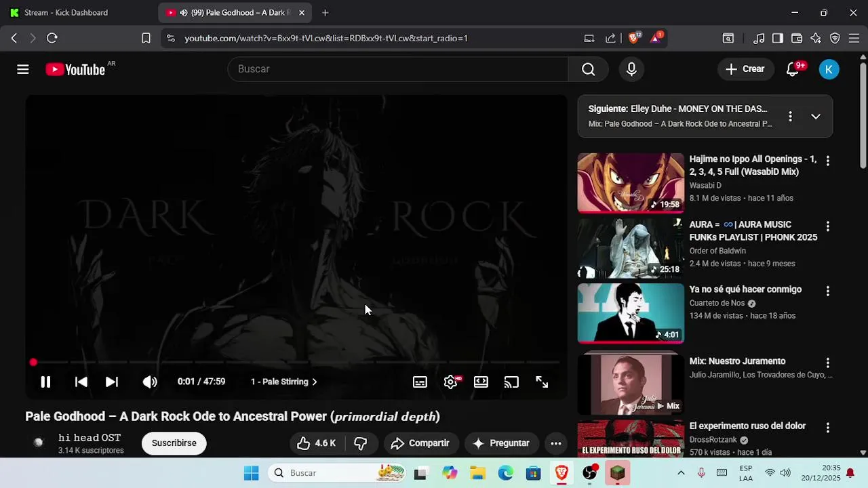This screenshot has height=488, width=868.
Task: Open 'Ya no sé qué hacer conmigo' title
Action: pos(745,289)
